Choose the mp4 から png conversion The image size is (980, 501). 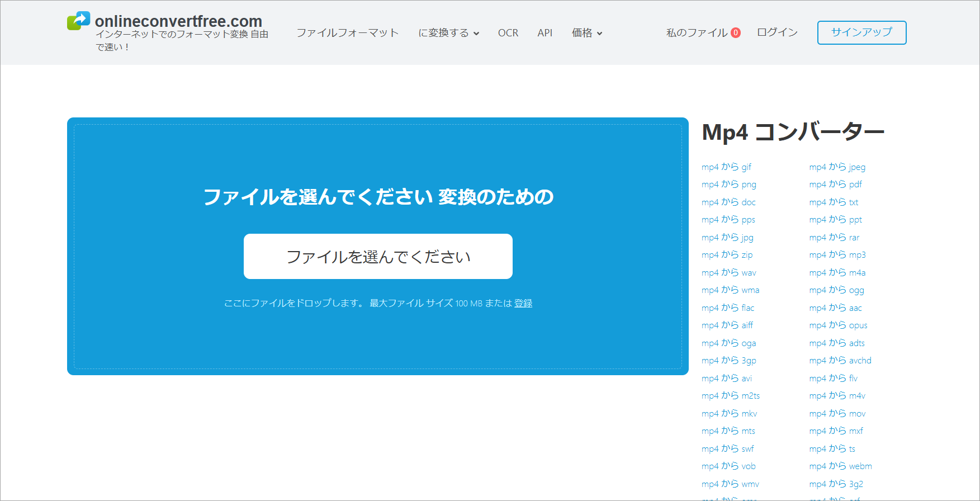(x=728, y=184)
